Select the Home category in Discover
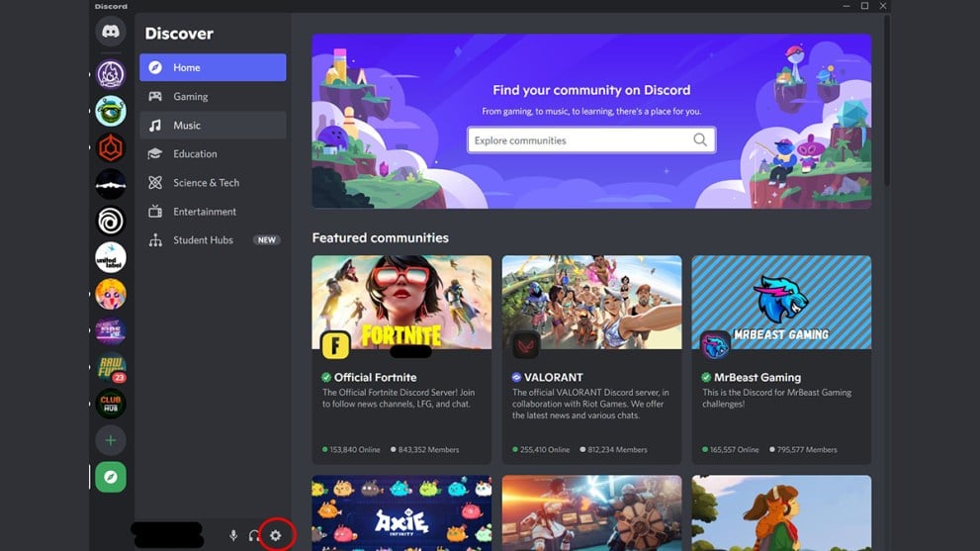This screenshot has height=551, width=980. point(213,67)
